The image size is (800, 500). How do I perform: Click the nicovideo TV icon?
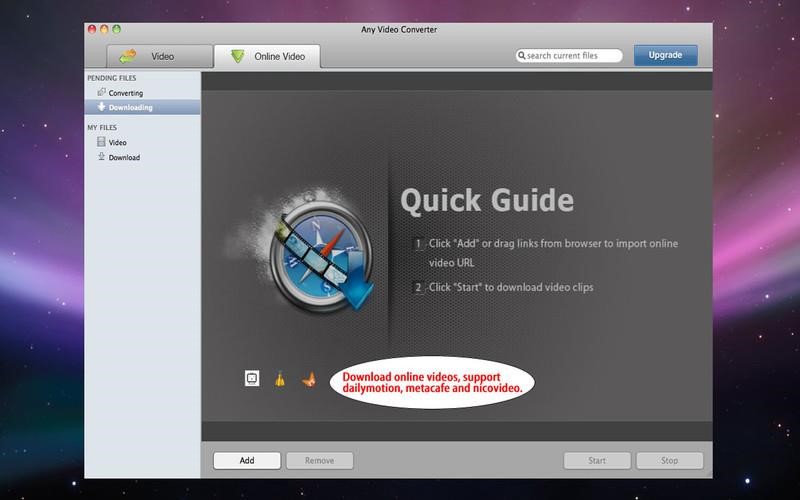252,378
